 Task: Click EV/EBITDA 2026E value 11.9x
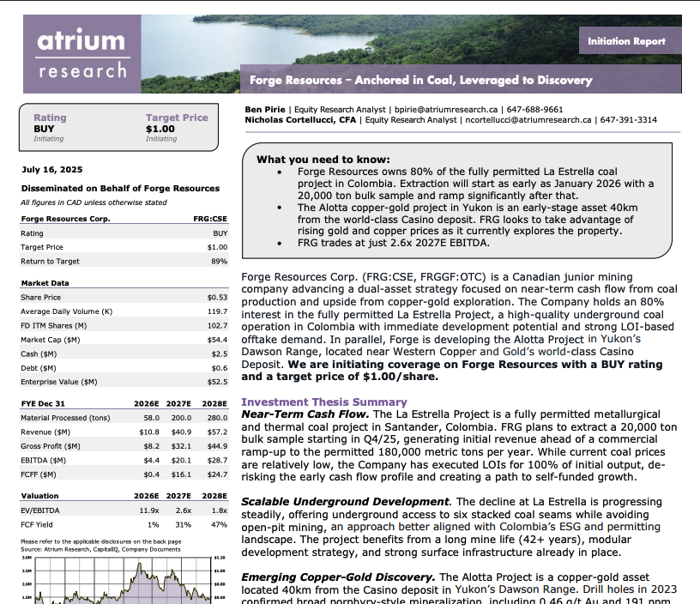click(x=149, y=510)
